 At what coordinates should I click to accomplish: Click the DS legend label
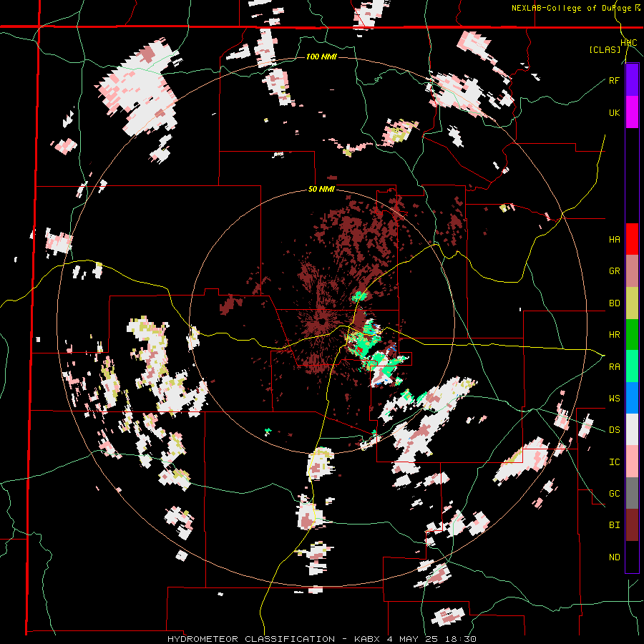[614, 431]
